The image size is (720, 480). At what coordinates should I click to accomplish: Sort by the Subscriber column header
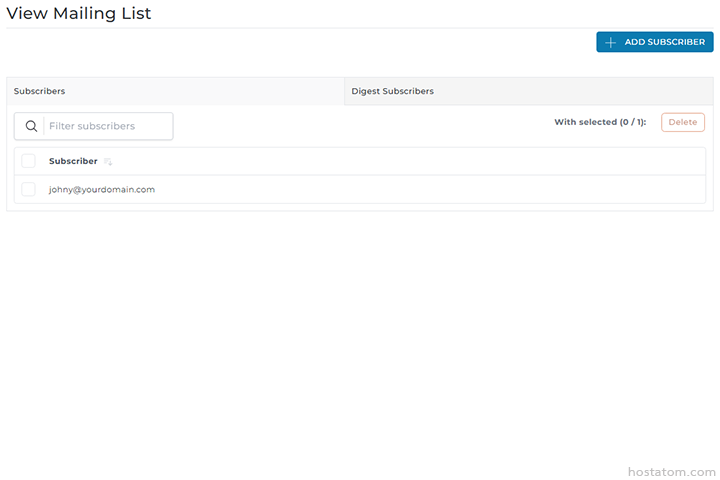tap(73, 161)
